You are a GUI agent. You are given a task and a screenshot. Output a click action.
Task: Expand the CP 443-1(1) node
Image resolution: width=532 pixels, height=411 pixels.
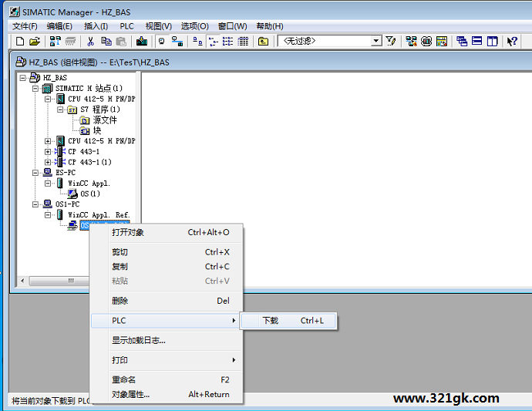48,162
